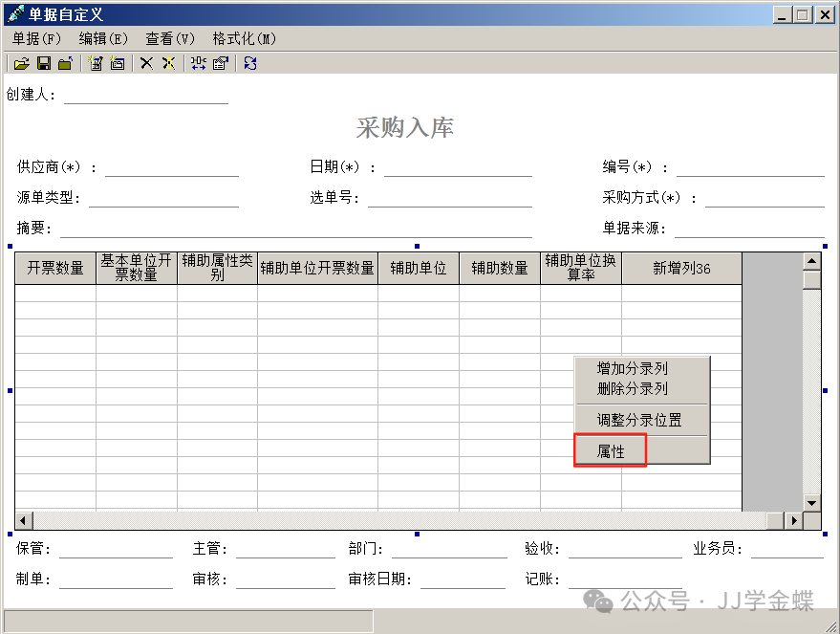Click the blue refresh arrows icon
Image resolution: width=840 pixels, height=634 pixels.
click(250, 63)
